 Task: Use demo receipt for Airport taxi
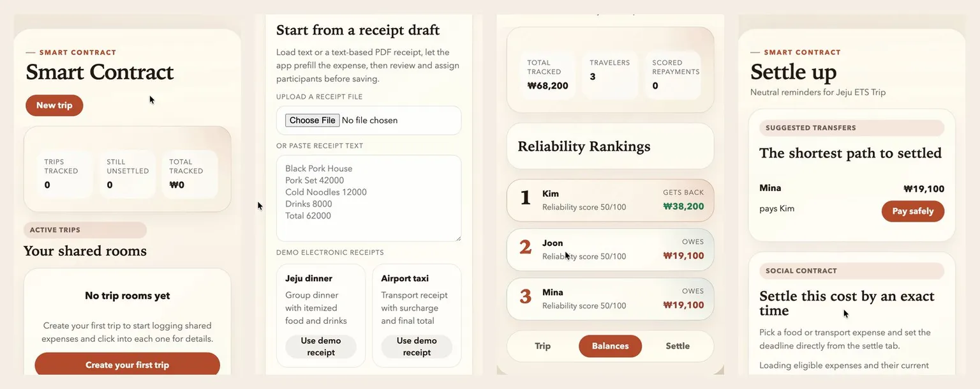coord(417,346)
